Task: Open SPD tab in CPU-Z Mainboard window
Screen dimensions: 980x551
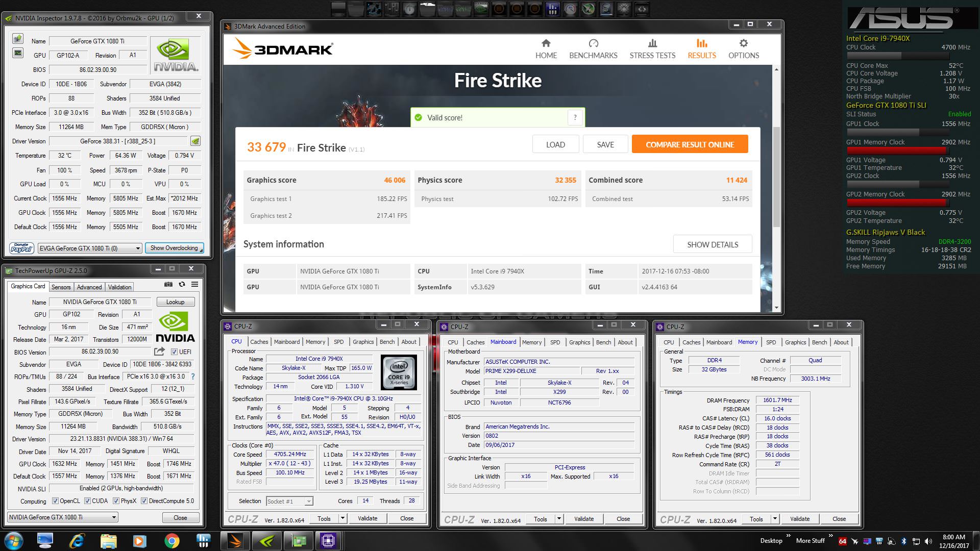Action: 555,342
